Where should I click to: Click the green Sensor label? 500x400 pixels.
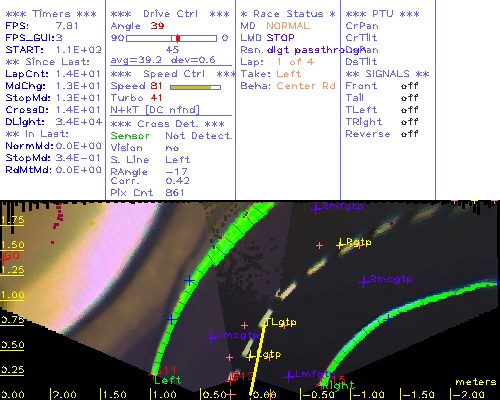pyautogui.click(x=130, y=136)
